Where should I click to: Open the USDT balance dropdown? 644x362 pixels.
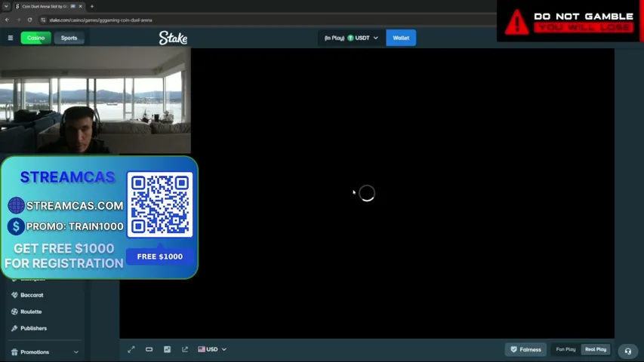[352, 38]
